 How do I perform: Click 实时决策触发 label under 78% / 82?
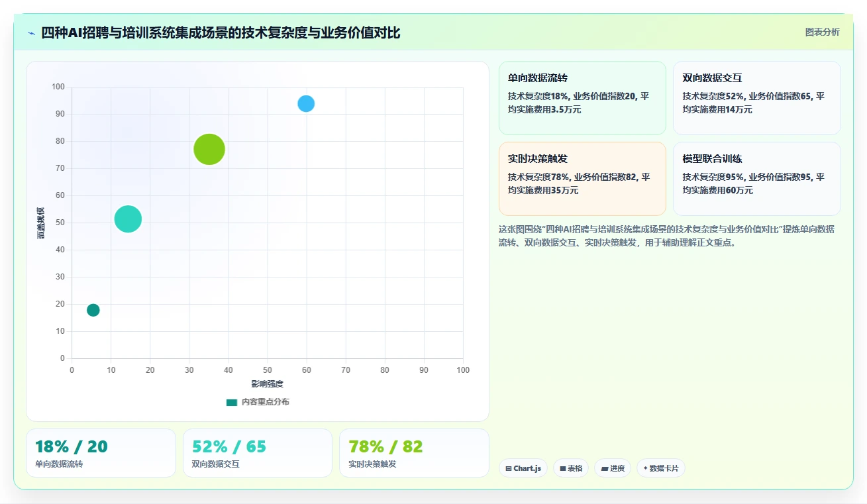point(372,464)
